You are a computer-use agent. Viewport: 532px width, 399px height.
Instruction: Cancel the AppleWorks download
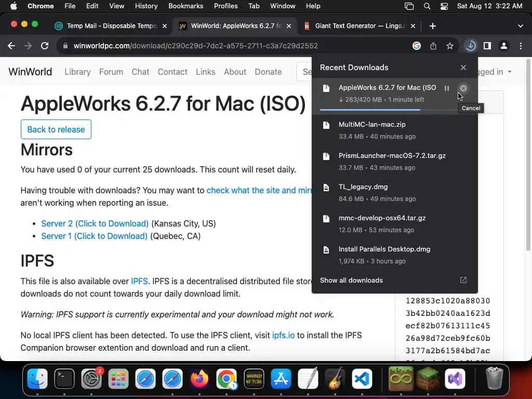point(463,88)
